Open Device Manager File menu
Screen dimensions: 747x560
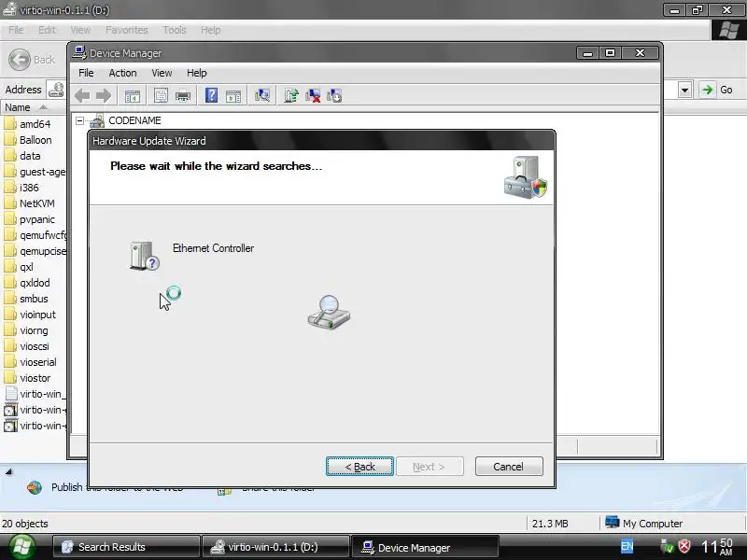coord(86,73)
